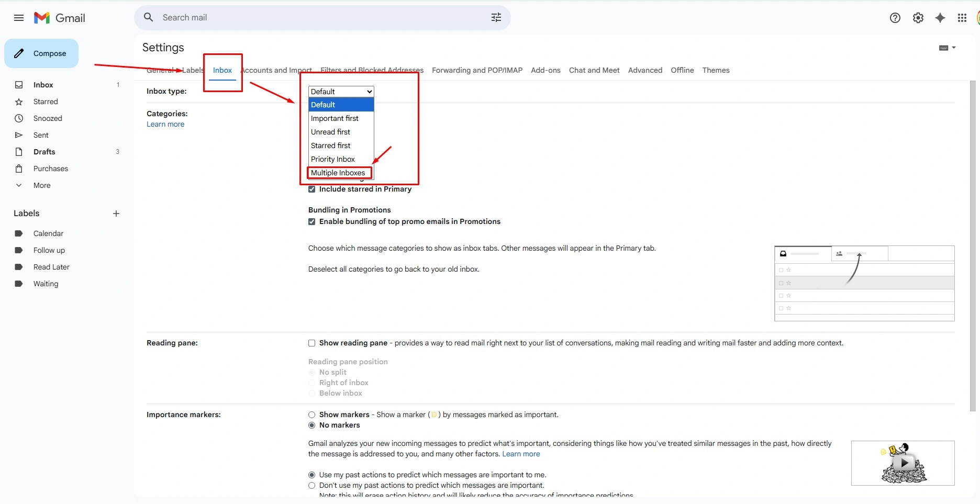
Task: Click the Snoozed clock icon
Action: point(19,118)
